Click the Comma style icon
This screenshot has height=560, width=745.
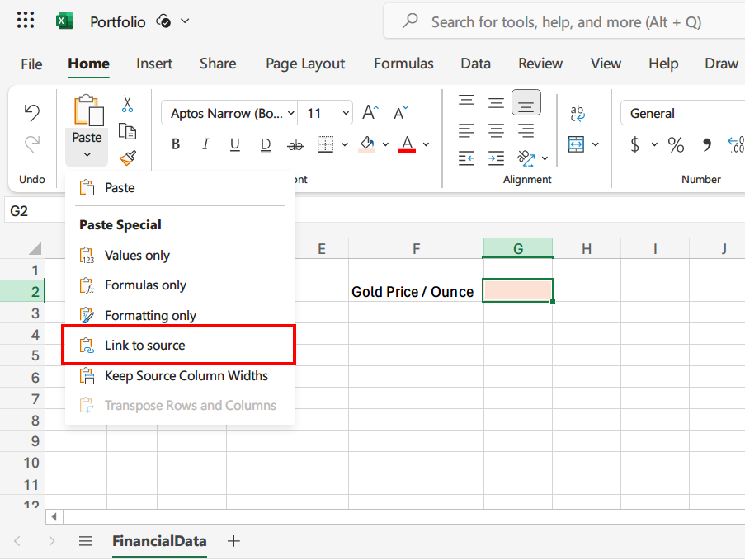[705, 144]
